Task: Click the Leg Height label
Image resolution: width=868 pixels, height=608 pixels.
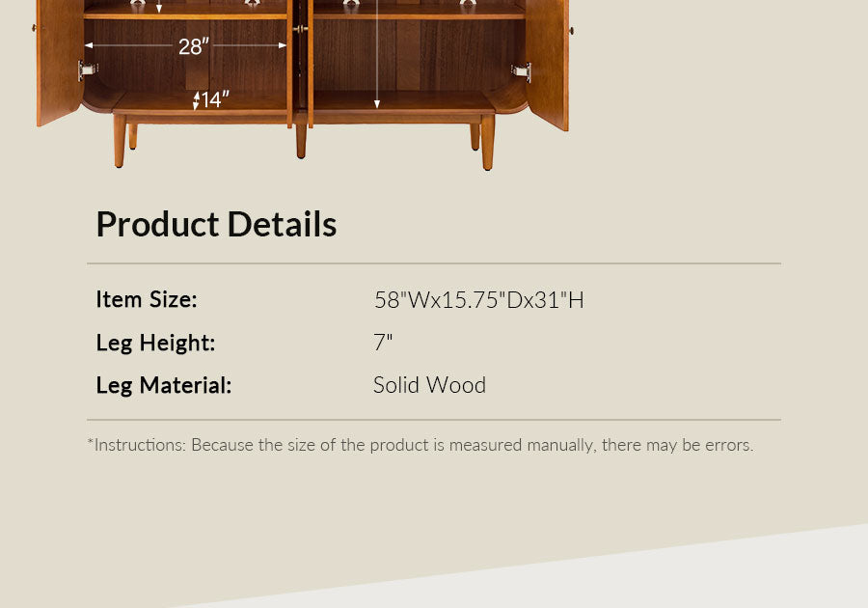Action: pos(155,343)
